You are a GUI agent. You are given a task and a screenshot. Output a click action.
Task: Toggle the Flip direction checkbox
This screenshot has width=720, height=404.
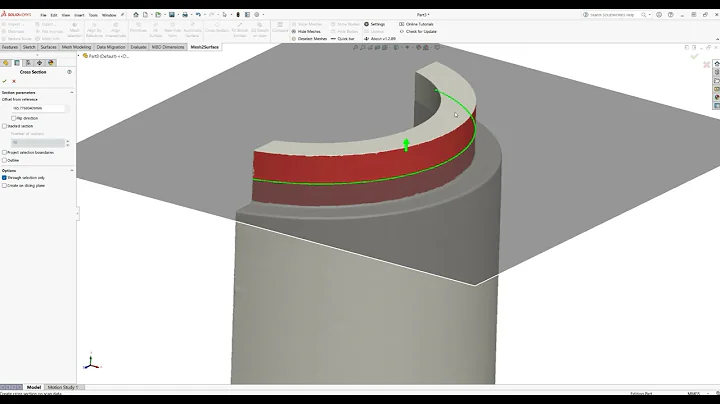click(14, 118)
